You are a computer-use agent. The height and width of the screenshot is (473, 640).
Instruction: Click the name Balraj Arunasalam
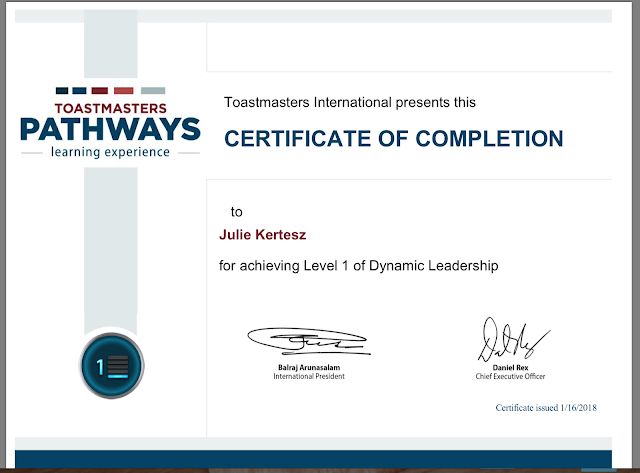tap(309, 367)
